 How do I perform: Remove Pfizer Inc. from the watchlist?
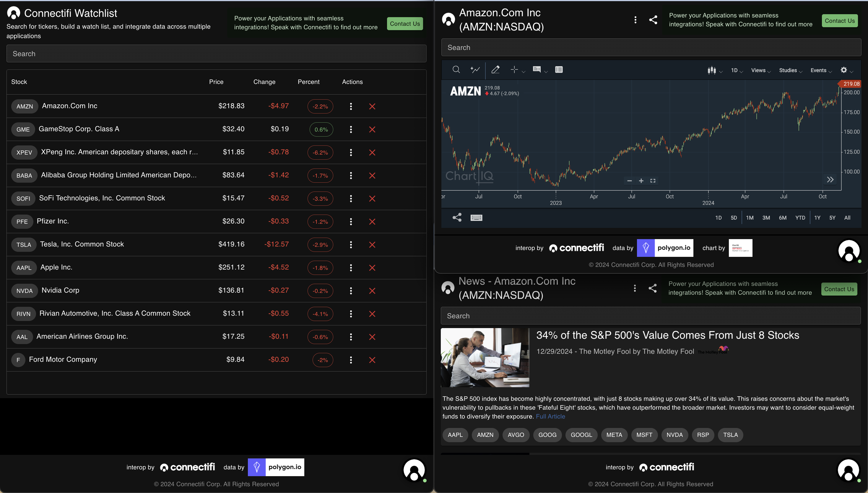[372, 221]
